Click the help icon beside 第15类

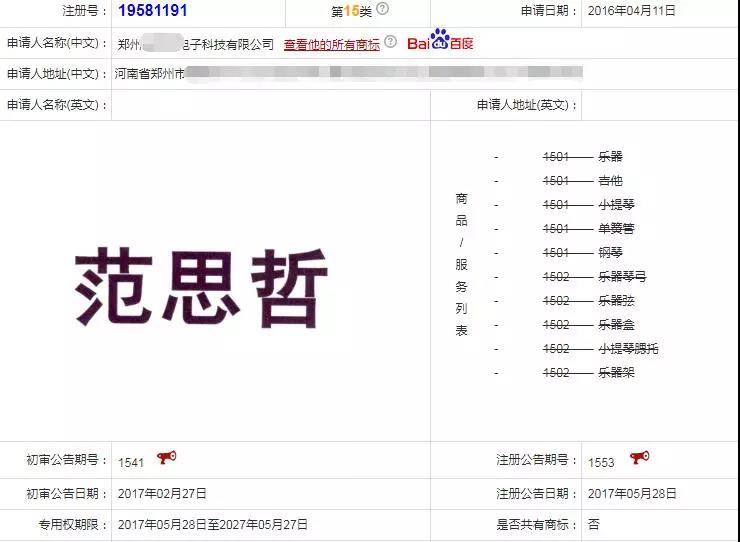tap(383, 9)
